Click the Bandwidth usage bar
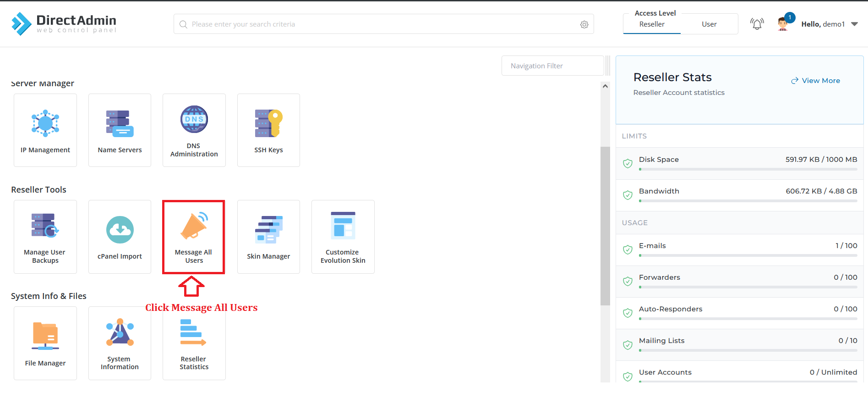Viewport: 868px width, 393px height. click(748, 201)
